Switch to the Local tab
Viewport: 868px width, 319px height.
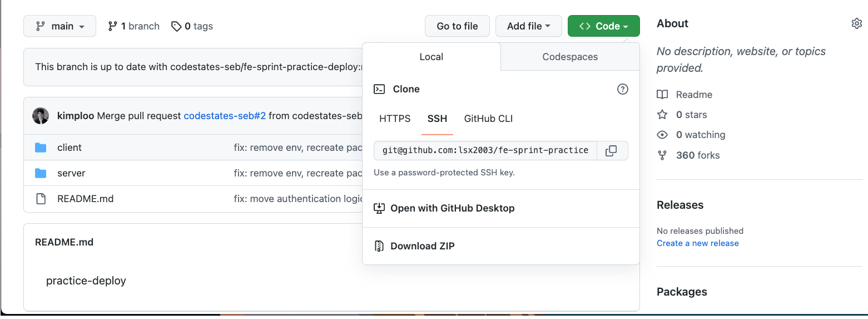click(x=431, y=57)
